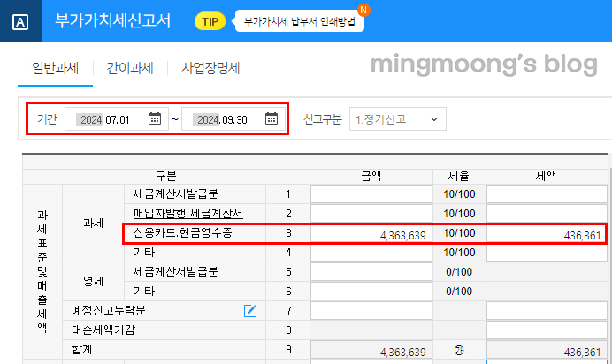Viewport: 612px width, 364px height.
Task: Click 세액 field for row 1 세금계산서발급분
Action: [547, 194]
